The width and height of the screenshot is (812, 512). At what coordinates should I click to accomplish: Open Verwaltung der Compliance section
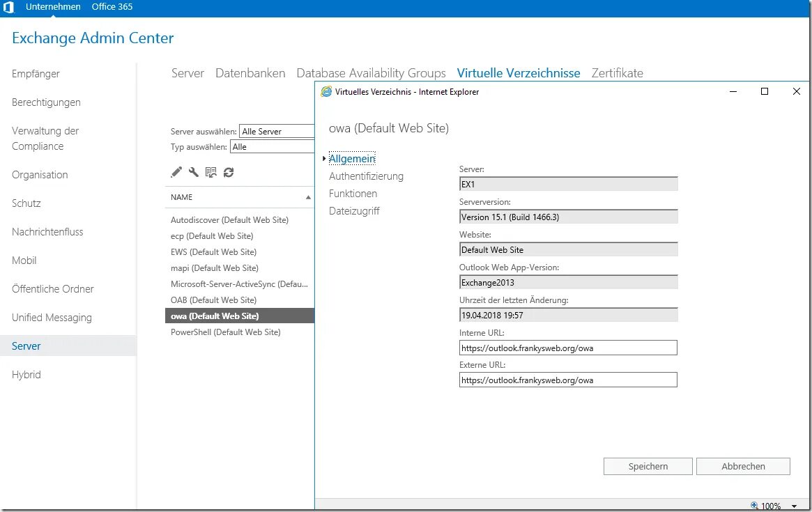tap(45, 138)
